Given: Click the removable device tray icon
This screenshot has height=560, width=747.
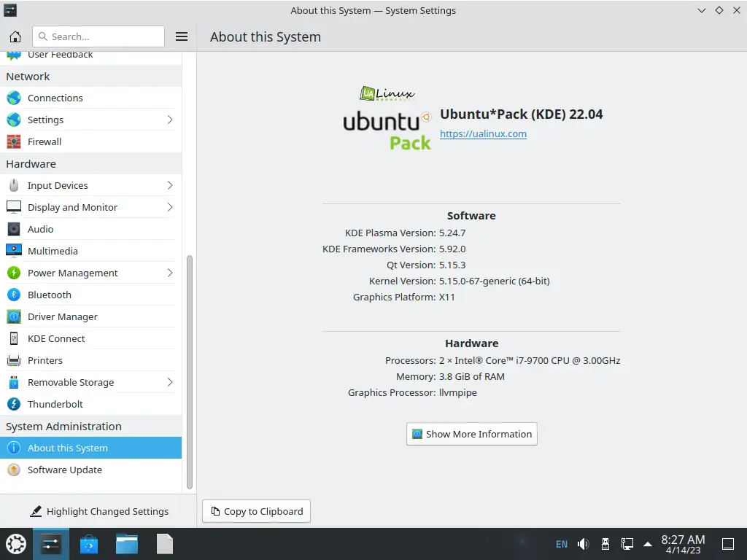Looking at the screenshot, I should pyautogui.click(x=605, y=544).
